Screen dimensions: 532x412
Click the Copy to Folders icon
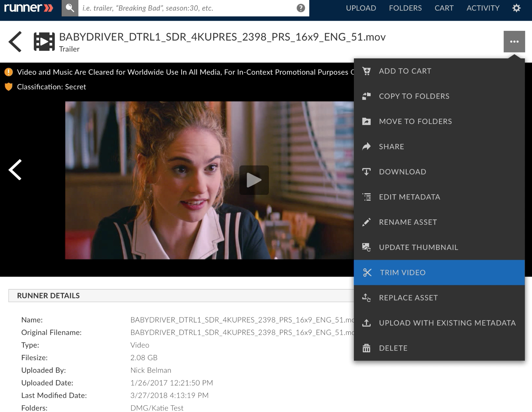[366, 96]
